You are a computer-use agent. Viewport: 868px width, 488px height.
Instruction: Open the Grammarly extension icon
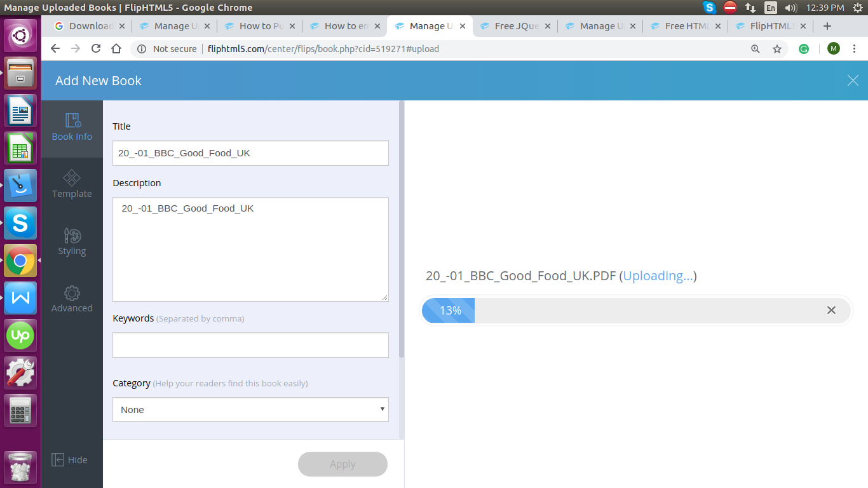pyautogui.click(x=804, y=49)
